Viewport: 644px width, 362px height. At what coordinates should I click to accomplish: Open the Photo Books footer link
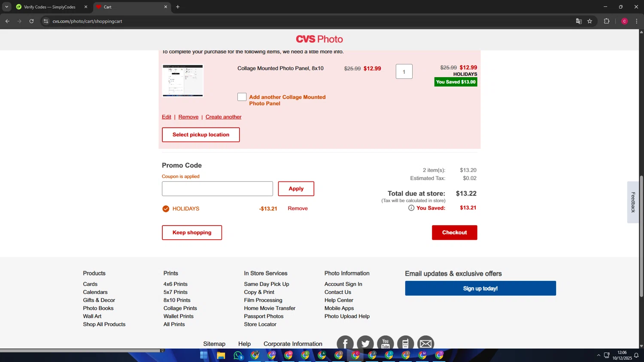[x=98, y=308]
